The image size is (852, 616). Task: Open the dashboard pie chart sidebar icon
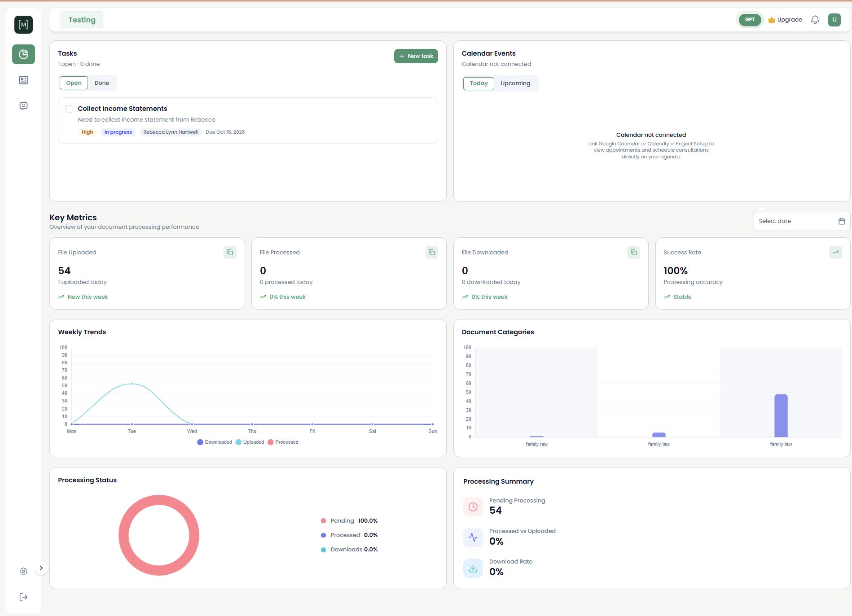point(23,54)
